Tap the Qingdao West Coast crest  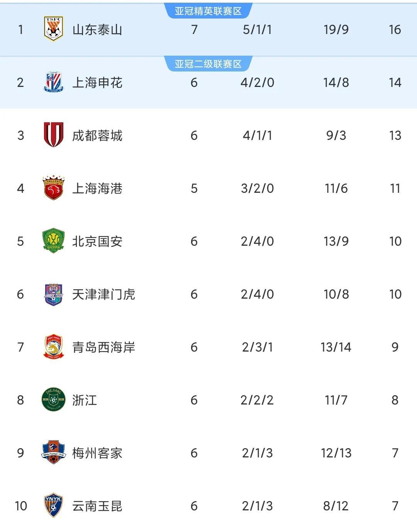pos(53,347)
